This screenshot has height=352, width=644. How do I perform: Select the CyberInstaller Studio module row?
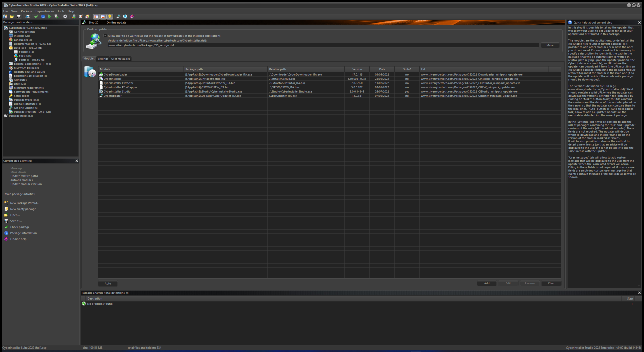tap(329, 91)
